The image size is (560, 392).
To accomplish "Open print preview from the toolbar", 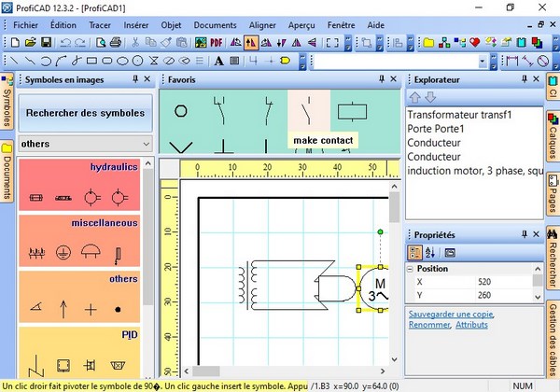I will [101, 43].
